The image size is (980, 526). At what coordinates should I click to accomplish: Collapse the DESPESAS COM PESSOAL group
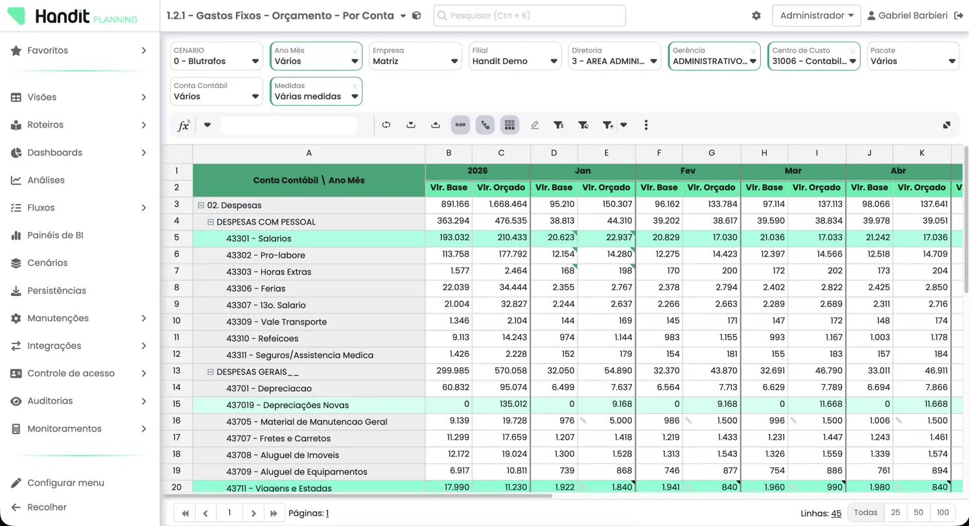coord(211,222)
